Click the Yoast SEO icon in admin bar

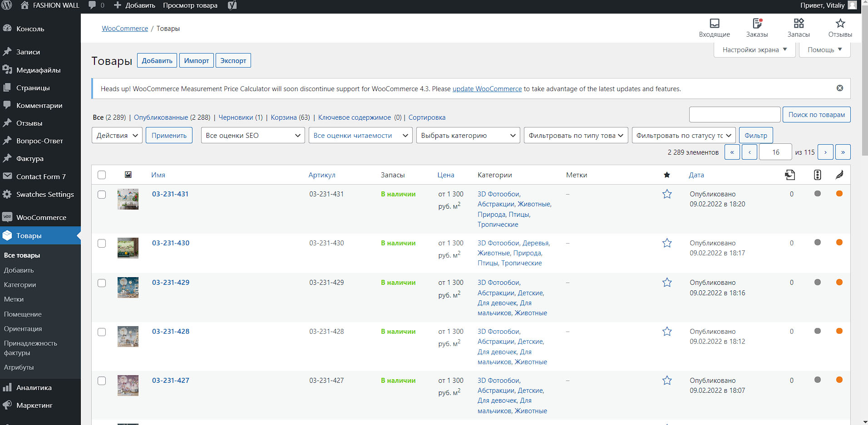pos(232,5)
